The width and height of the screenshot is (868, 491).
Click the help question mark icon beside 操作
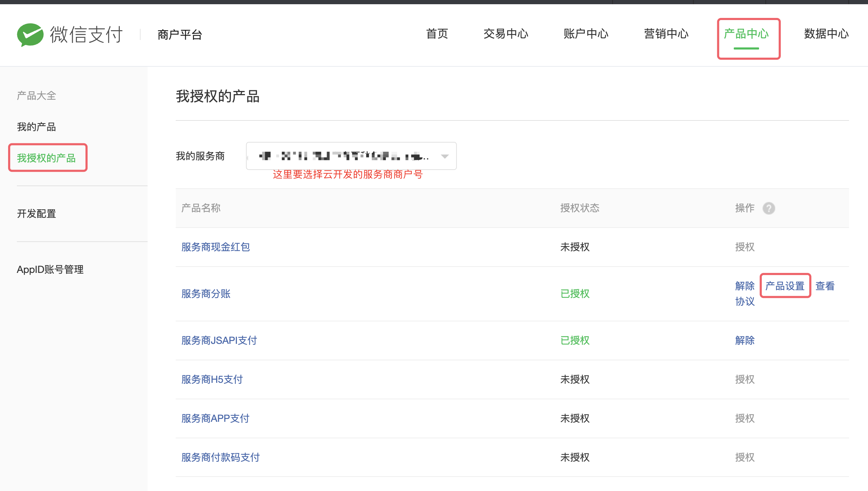pyautogui.click(x=769, y=208)
